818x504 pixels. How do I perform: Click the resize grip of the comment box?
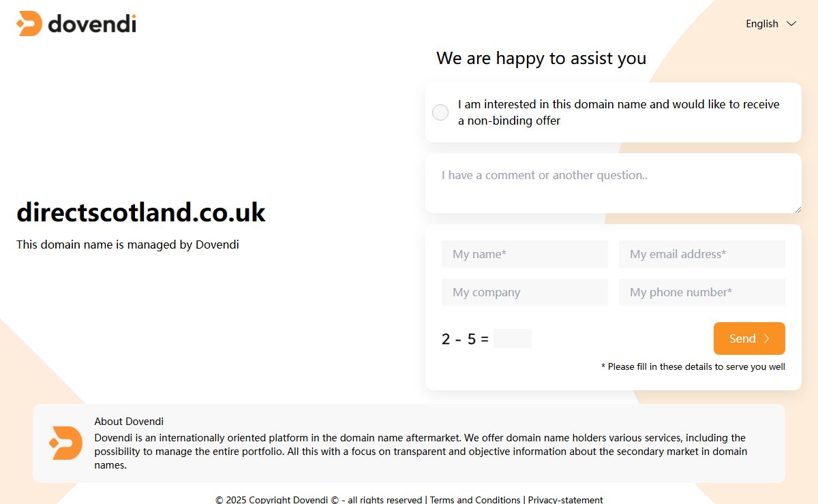pyautogui.click(x=798, y=209)
